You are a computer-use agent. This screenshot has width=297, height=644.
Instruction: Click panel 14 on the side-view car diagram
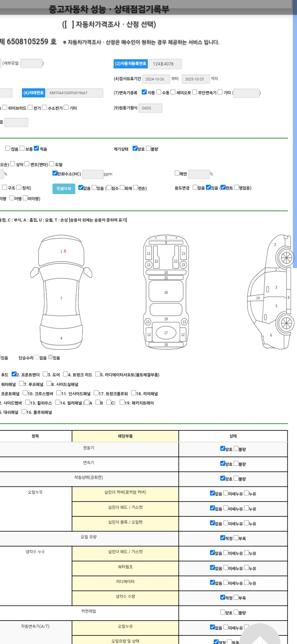[x=258, y=298]
